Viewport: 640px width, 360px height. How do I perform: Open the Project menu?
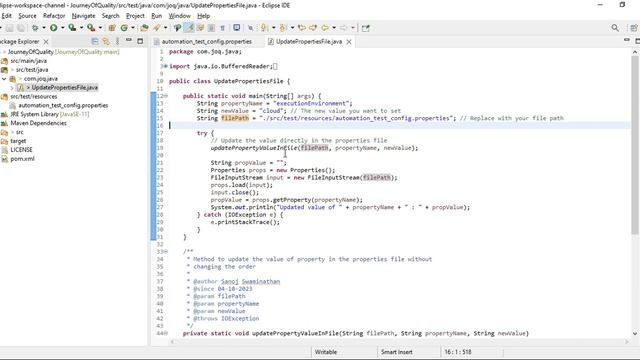[x=135, y=16]
